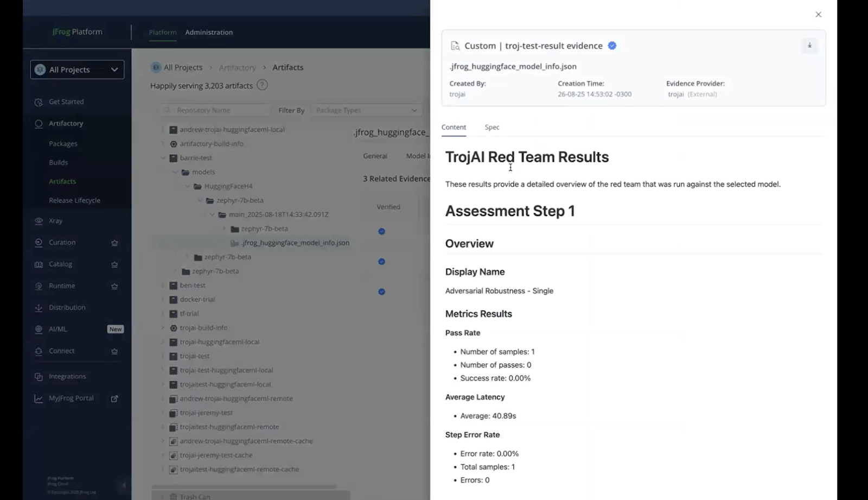Click first verified checkmark in evidence list
The height and width of the screenshot is (500, 868).
tap(381, 231)
